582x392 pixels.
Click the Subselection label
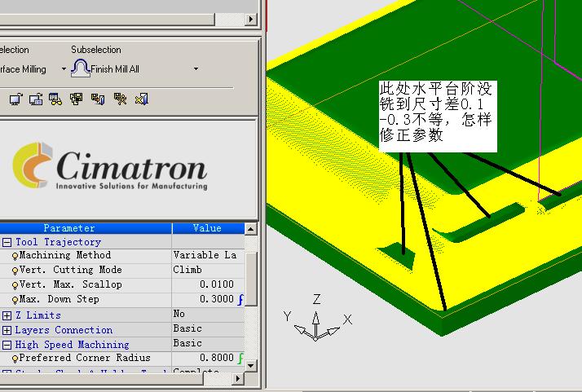pyautogui.click(x=96, y=50)
